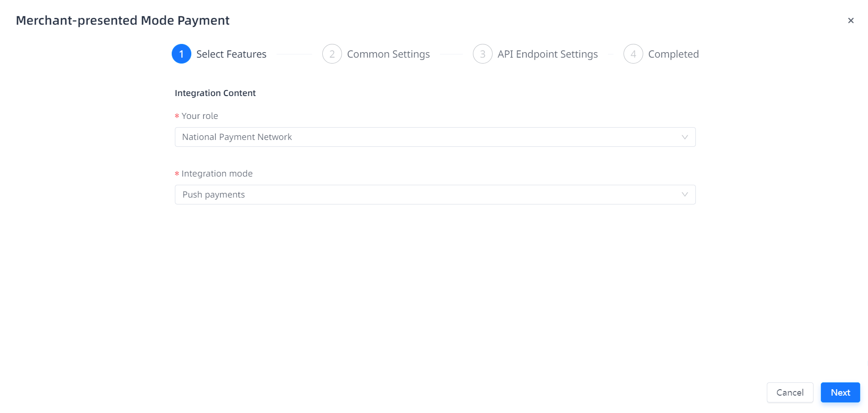
Task: Proceed with the Next button
Action: click(840, 392)
